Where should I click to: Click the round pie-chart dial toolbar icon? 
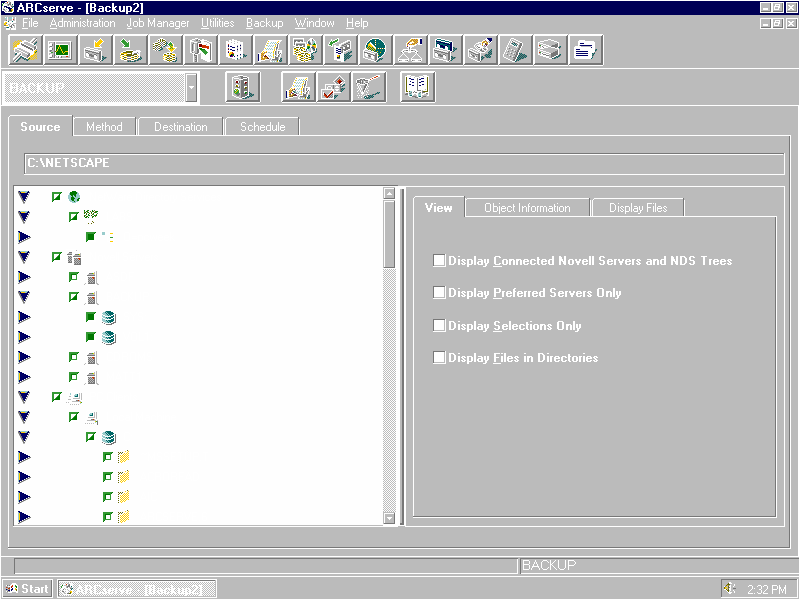(376, 50)
